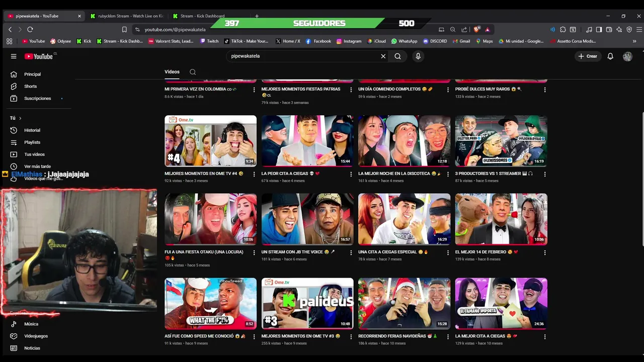This screenshot has height=362, width=644.
Task: Open the YouTube hamburger guide menu
Action: tap(14, 56)
